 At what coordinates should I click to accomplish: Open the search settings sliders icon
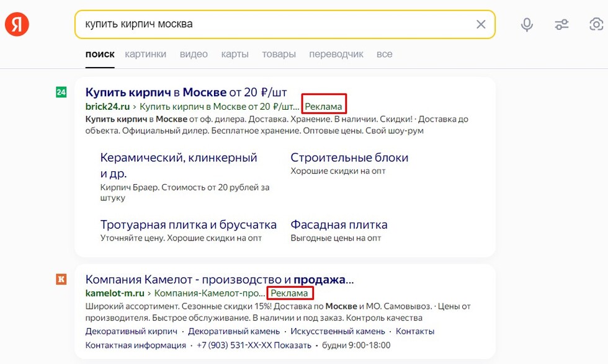tap(561, 24)
